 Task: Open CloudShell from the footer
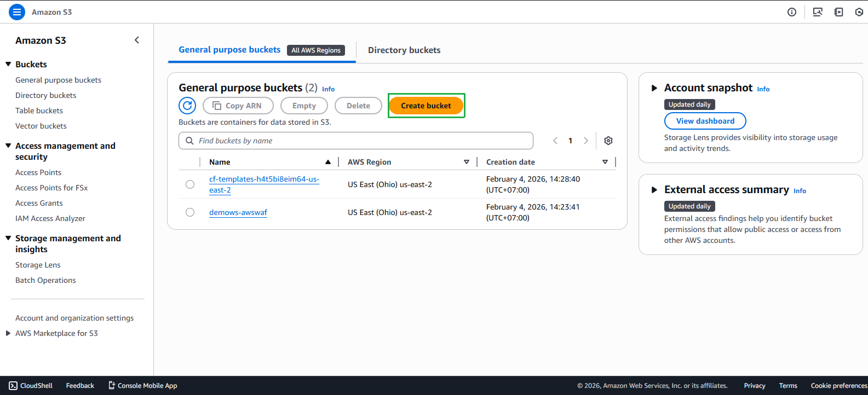pos(31,386)
